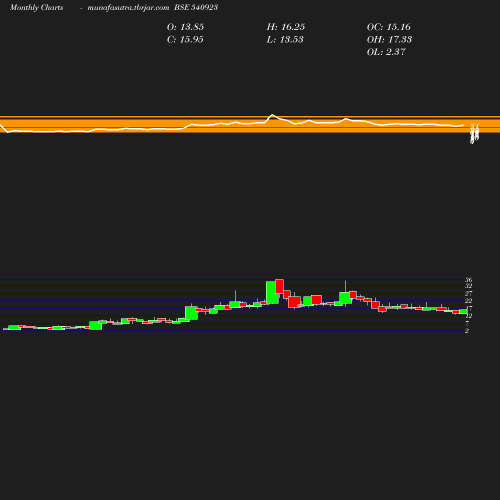Click the "OL: 2.37" readout

(386, 52)
